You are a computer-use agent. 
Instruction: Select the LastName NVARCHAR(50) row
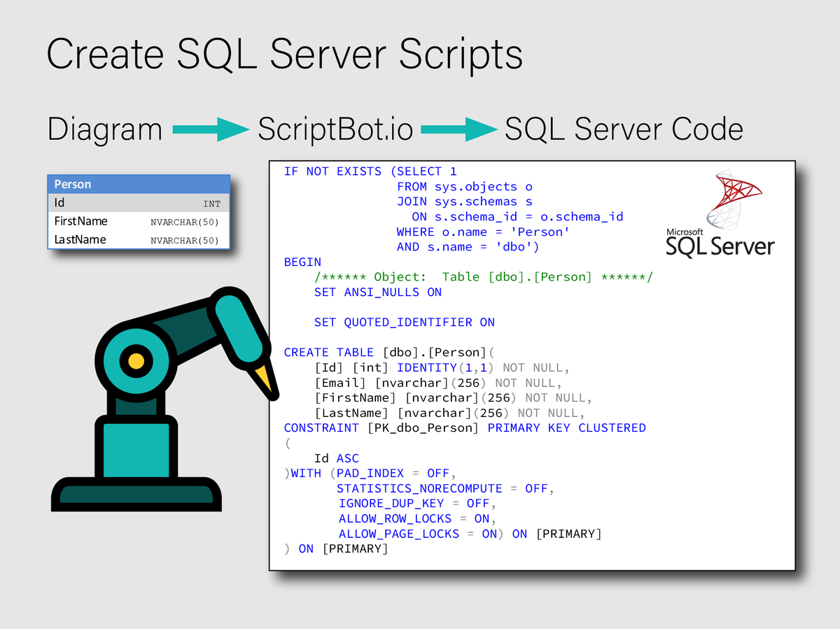(138, 240)
